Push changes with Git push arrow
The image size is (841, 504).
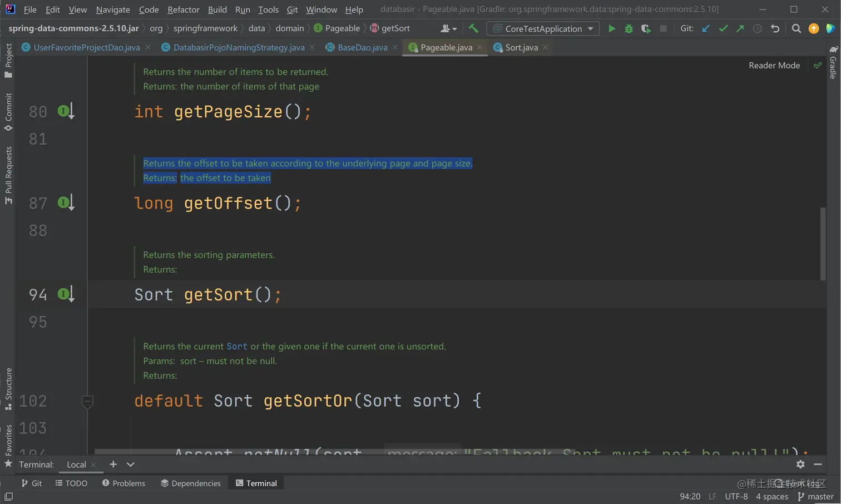tap(740, 29)
